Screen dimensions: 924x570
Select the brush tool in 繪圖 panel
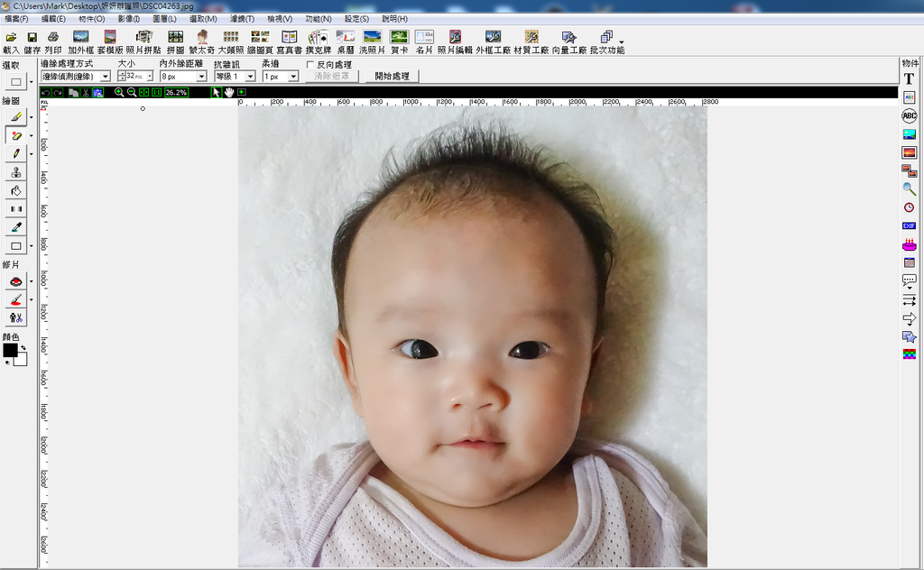click(x=16, y=116)
